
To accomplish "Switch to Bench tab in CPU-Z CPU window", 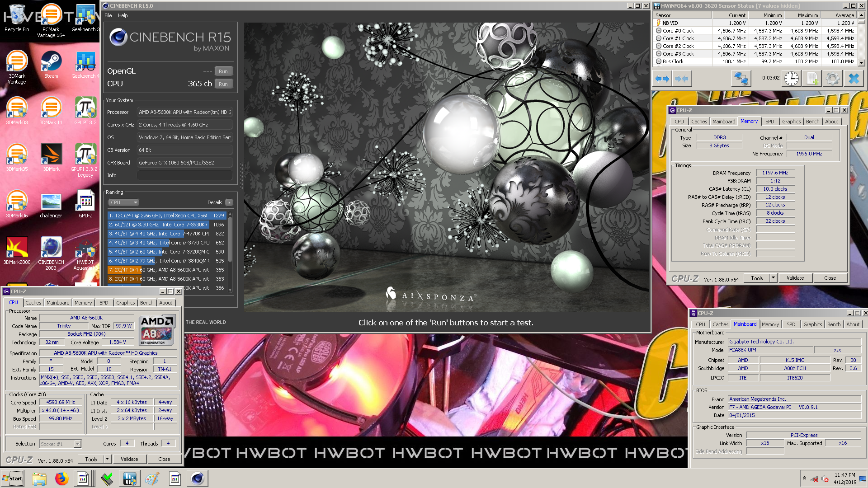I will point(146,303).
